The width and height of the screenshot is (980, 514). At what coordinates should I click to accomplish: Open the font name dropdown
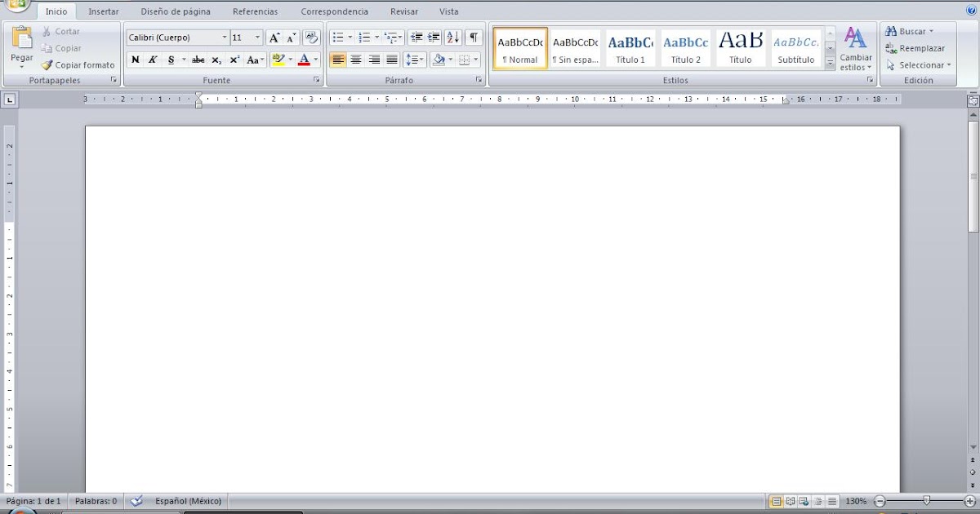coord(225,37)
